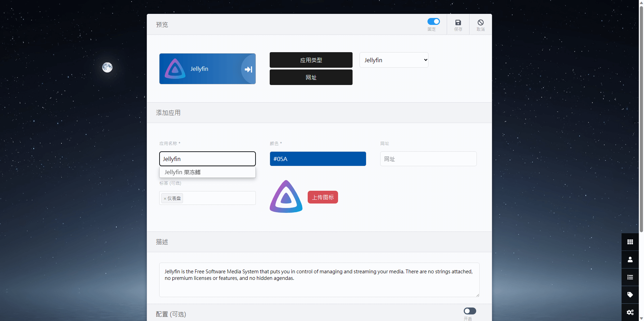This screenshot has height=321, width=644.
Task: Click the purple Jellyfin logo thumbnail
Action: (286, 196)
